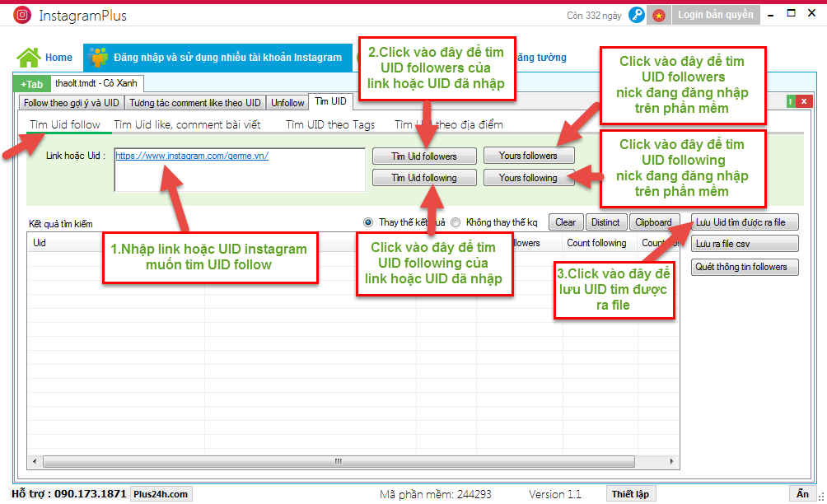Image resolution: width=827 pixels, height=504 pixels.
Task: Open the 'Tìm Uid follow' sub-tab
Action: pyautogui.click(x=65, y=125)
